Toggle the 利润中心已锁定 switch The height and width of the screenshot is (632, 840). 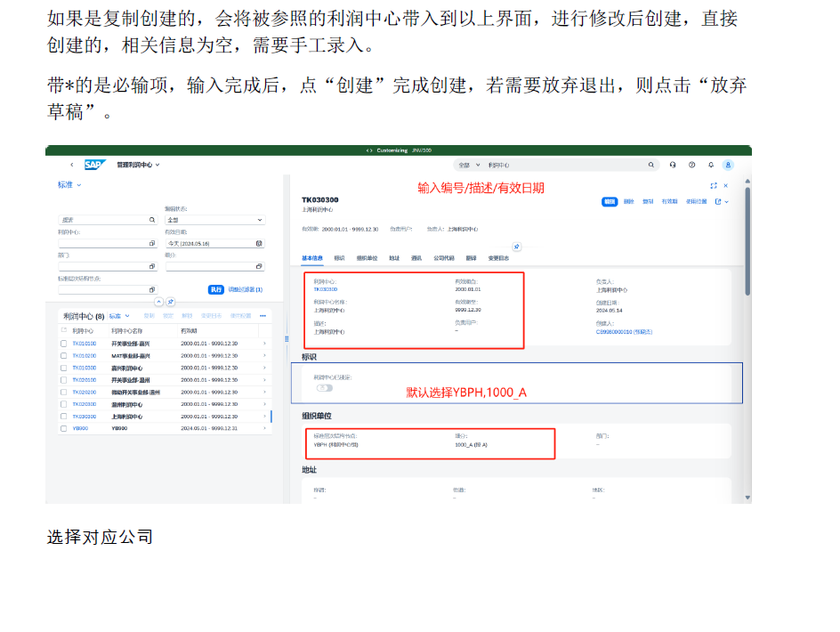[x=325, y=387]
